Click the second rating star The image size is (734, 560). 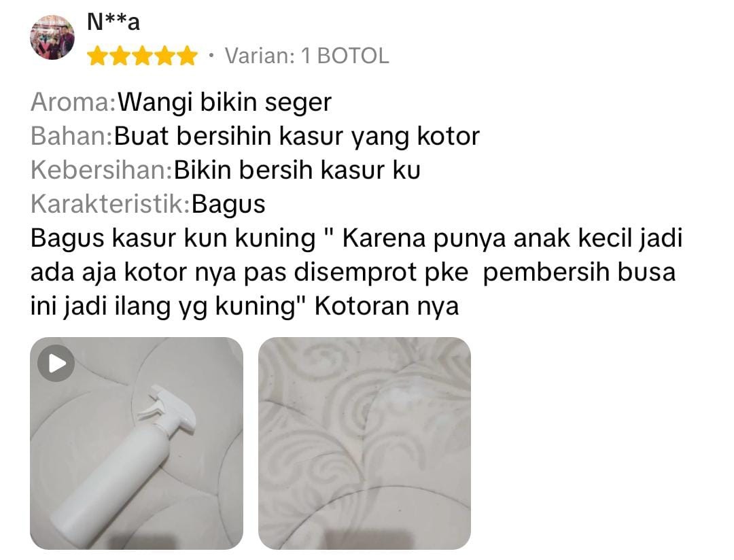[x=120, y=56]
